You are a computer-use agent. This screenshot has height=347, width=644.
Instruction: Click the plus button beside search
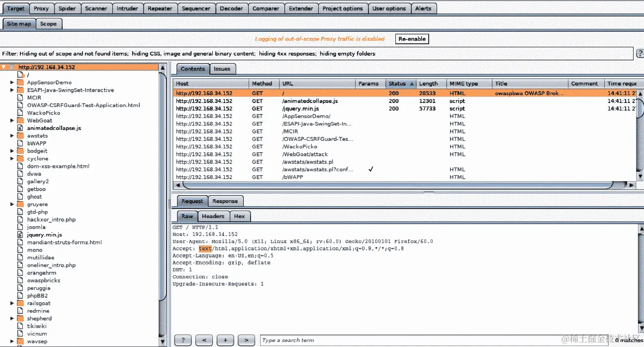click(x=225, y=340)
